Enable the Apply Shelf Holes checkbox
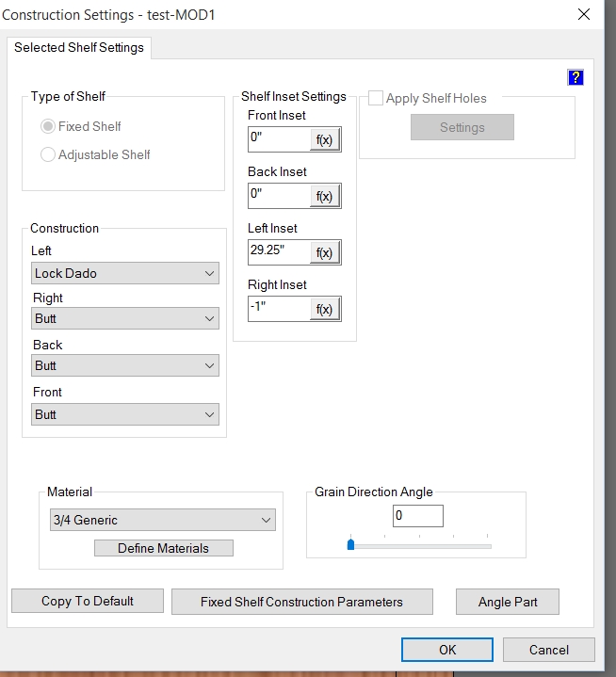616x677 pixels. [376, 98]
